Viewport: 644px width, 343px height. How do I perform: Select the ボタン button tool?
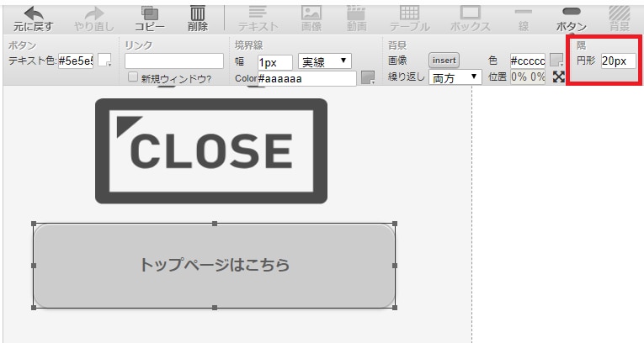point(572,19)
